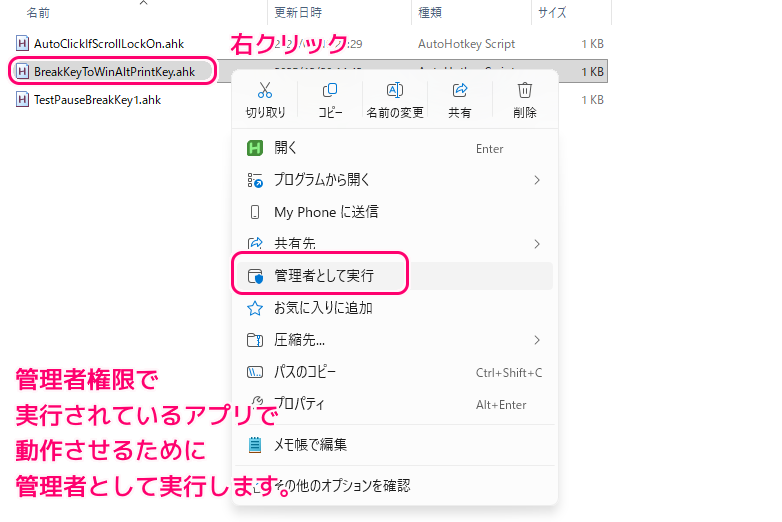782x522 pixels.
Task: Expand 共有先 submenu arrow
Action: [537, 244]
